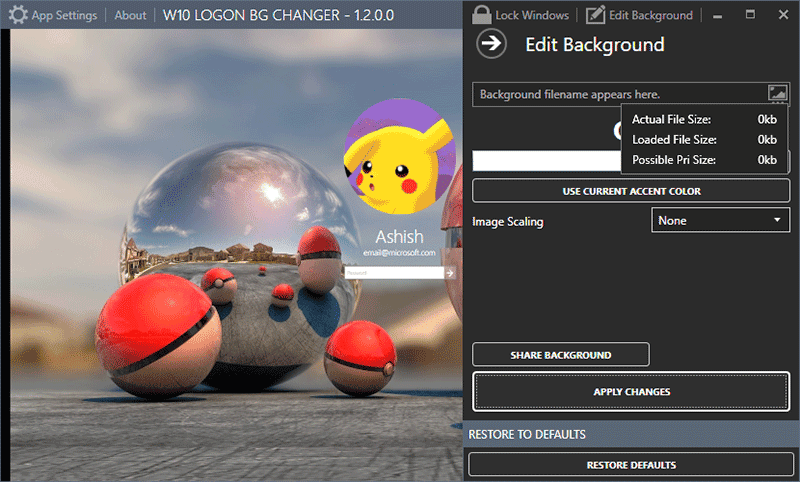Click the 'Ashish' username text
Screen dimensions: 800x482
(x=399, y=237)
